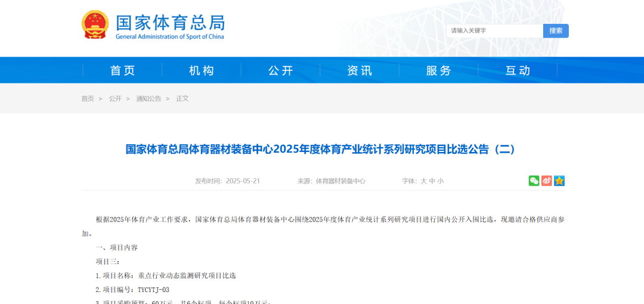Viewport: 644px width, 304px height.
Task: Go to 首页 in breadcrumb
Action: pyautogui.click(x=88, y=98)
